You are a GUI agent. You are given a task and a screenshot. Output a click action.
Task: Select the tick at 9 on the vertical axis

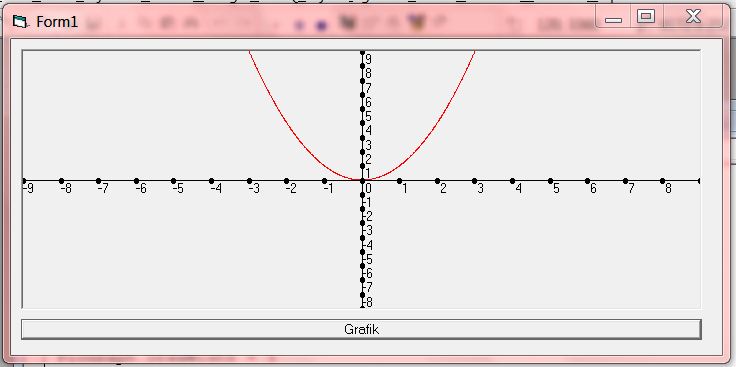pyautogui.click(x=362, y=53)
